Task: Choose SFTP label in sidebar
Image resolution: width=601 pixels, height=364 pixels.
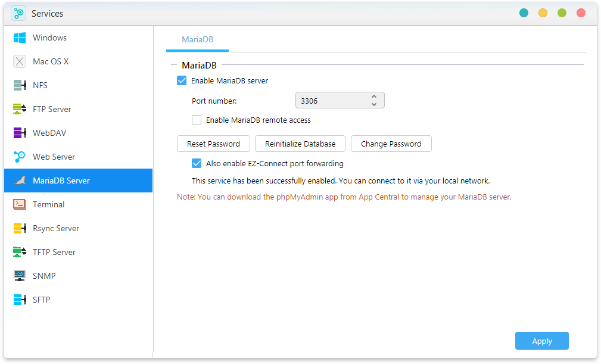Action: [x=41, y=300]
